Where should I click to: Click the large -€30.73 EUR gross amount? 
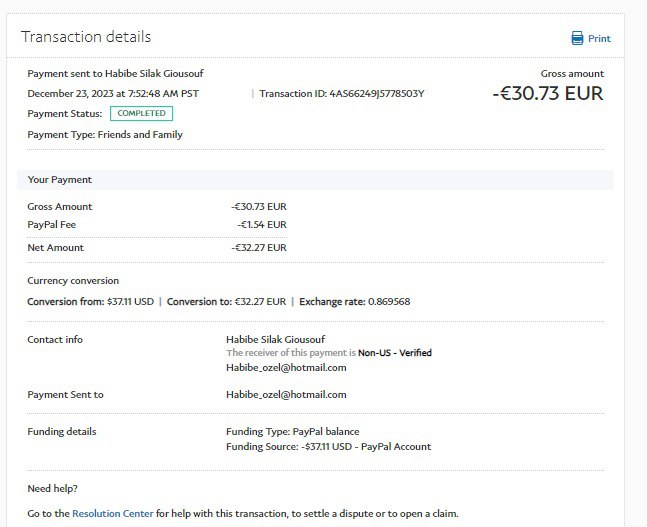click(548, 94)
